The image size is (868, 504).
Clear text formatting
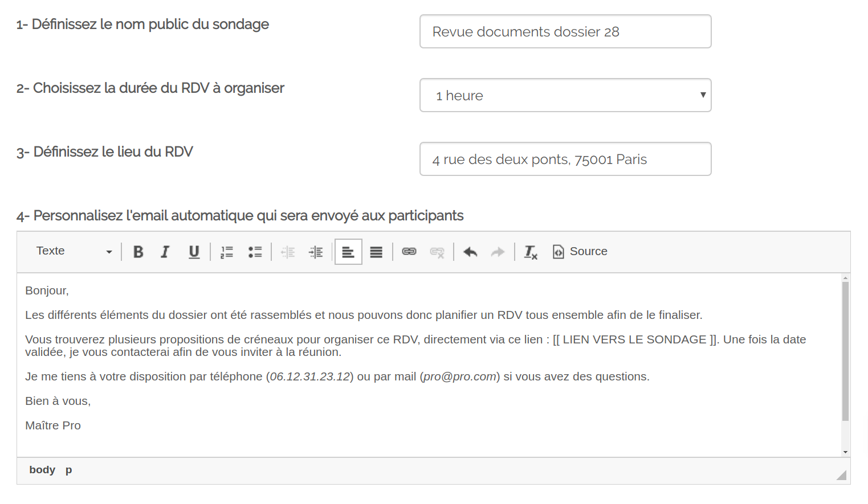[531, 252]
